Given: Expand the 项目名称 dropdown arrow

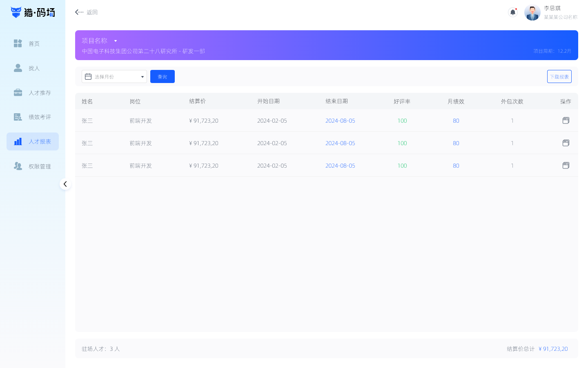Looking at the screenshot, I should click(x=116, y=41).
